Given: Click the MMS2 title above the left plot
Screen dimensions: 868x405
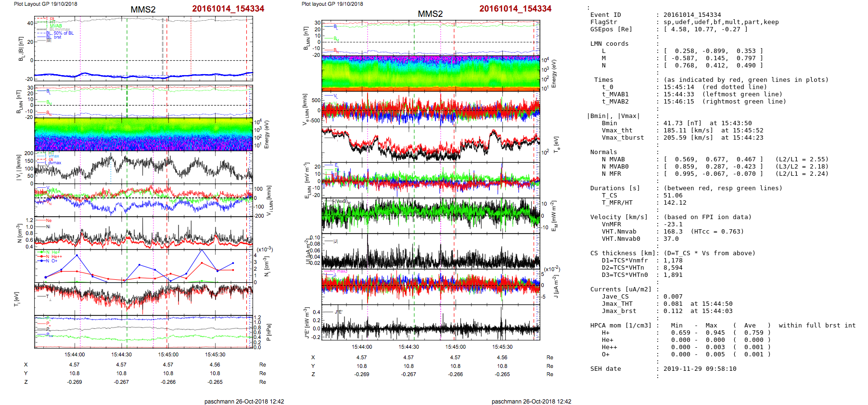Looking at the screenshot, I should pos(143,10).
